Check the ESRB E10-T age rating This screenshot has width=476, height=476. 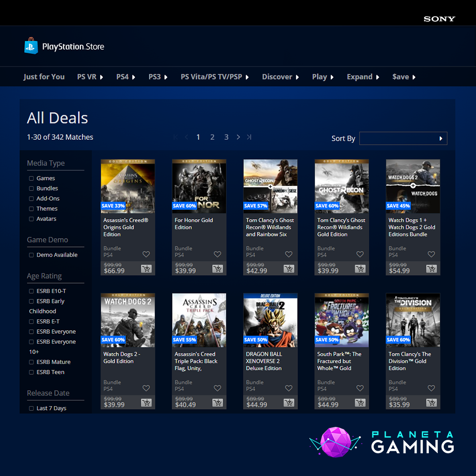[31, 292]
